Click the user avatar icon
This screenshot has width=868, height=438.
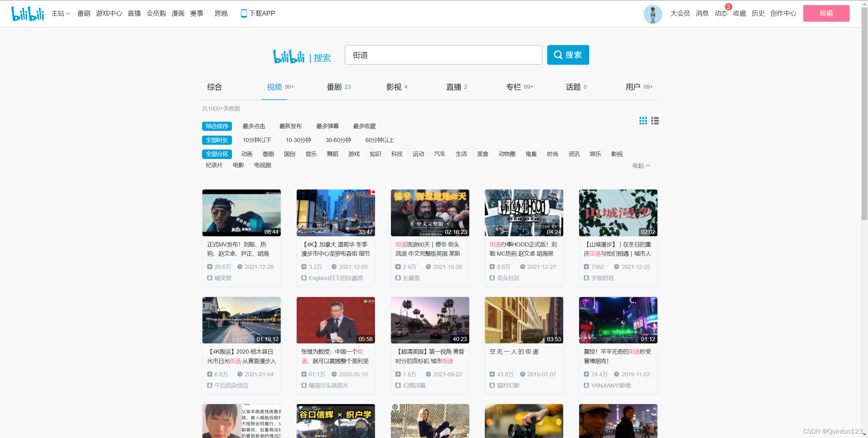653,14
